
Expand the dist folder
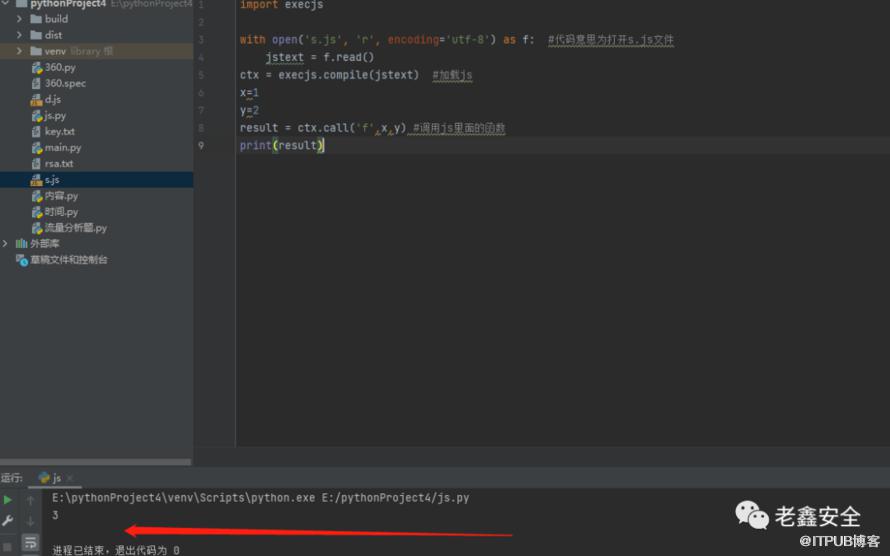tap(20, 35)
